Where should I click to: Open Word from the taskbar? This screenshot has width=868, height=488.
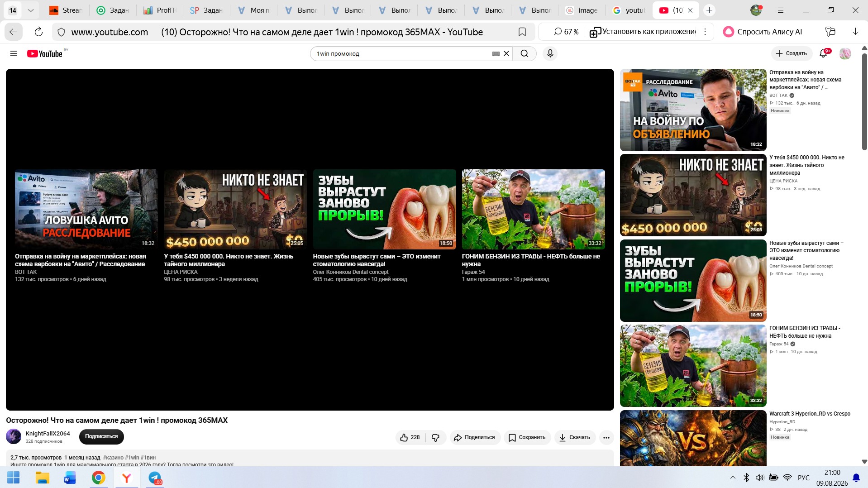pos(70,478)
